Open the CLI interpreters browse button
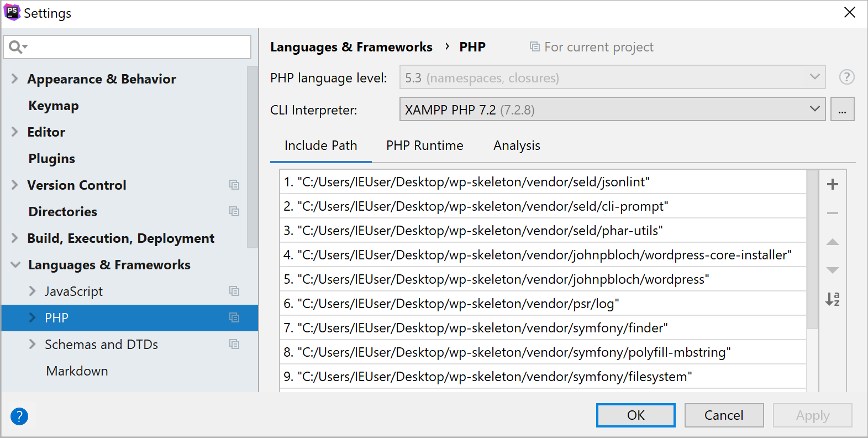 coord(842,109)
